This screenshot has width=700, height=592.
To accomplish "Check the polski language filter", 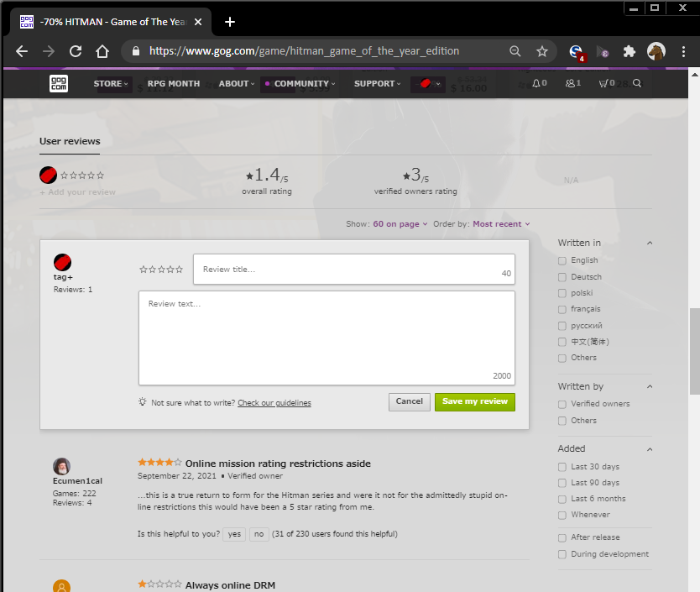I will 562,293.
